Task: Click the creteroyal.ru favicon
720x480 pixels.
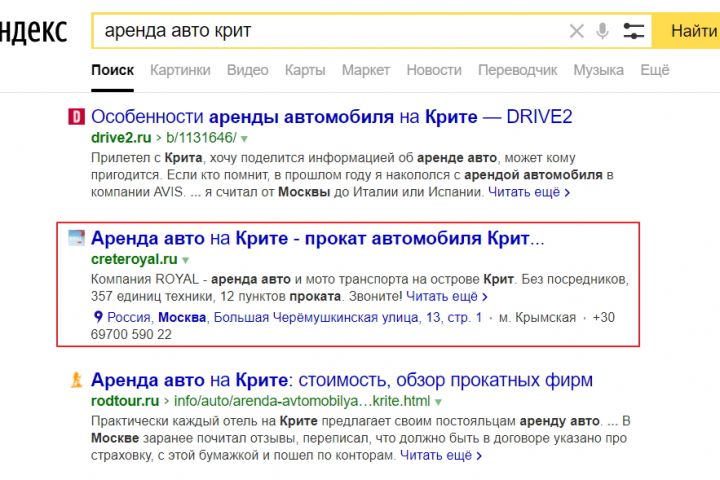Action: coord(76,238)
